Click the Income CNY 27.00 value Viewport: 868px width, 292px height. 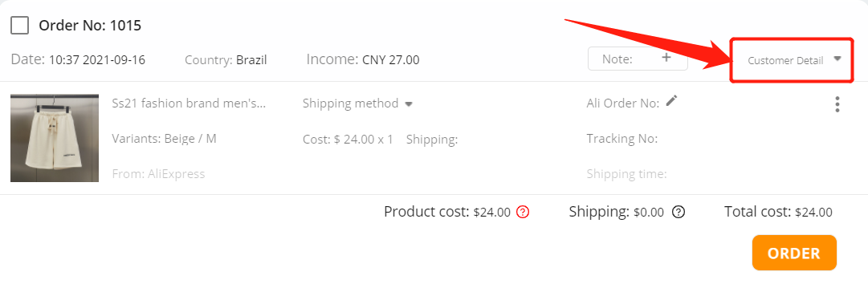[x=391, y=59]
